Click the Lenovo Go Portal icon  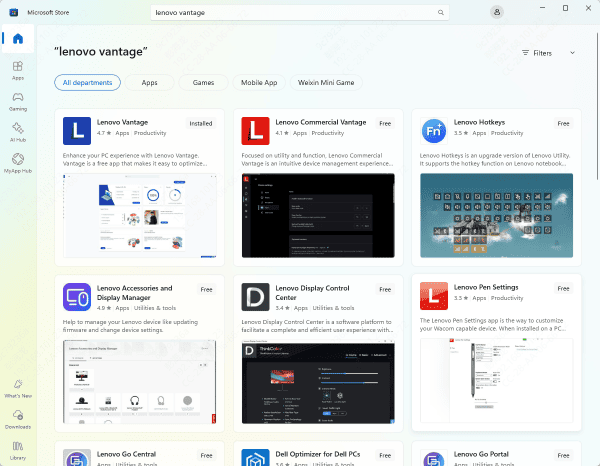point(434,458)
